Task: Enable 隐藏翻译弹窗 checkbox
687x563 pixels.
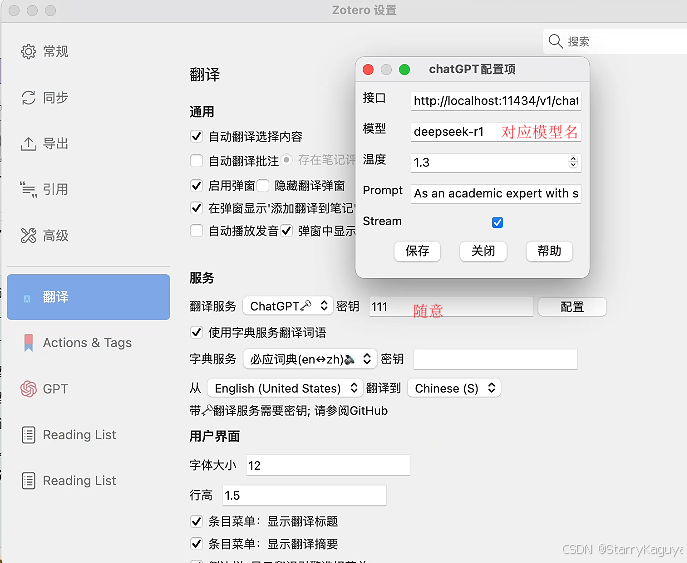Action: [262, 185]
